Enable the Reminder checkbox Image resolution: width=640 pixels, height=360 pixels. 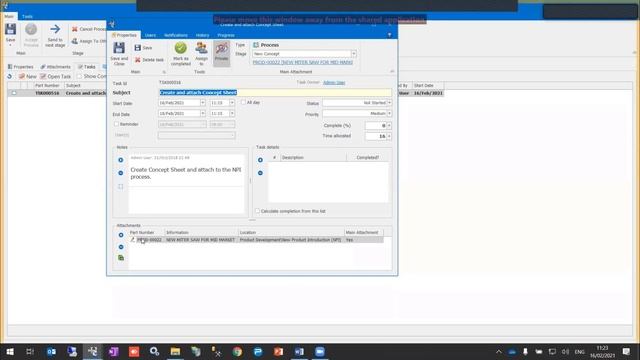pos(116,124)
